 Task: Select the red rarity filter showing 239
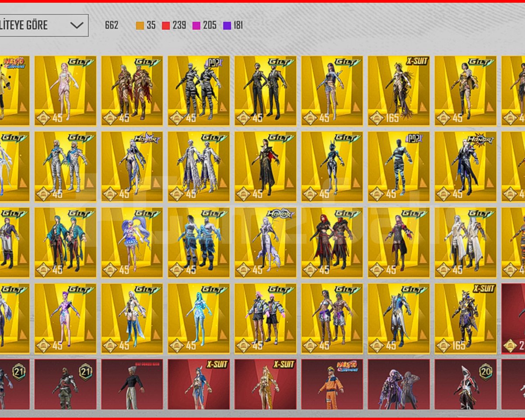(174, 25)
